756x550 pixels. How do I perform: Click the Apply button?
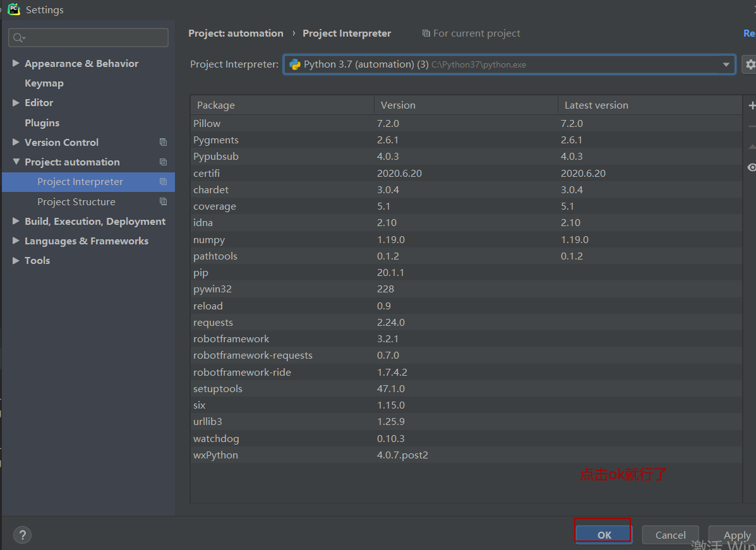click(x=736, y=534)
